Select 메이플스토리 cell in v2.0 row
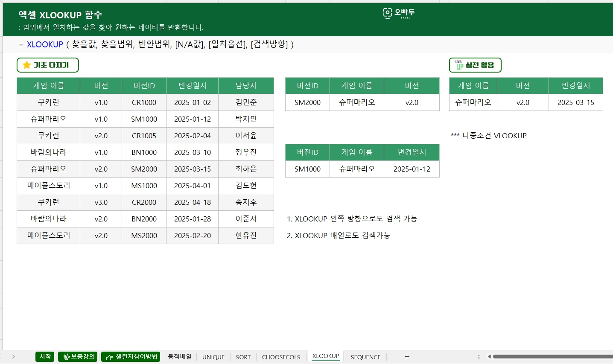The image size is (613, 364). (x=48, y=236)
